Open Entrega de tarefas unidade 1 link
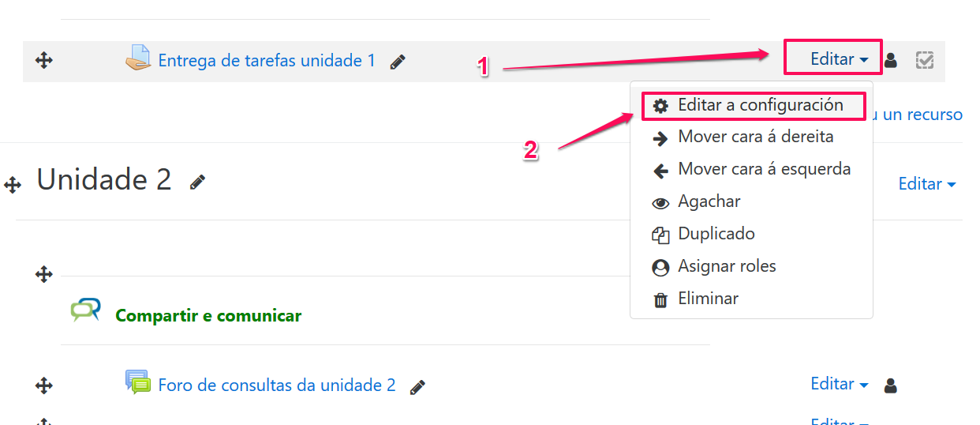Viewport: 980px width, 425px height. coord(267,60)
